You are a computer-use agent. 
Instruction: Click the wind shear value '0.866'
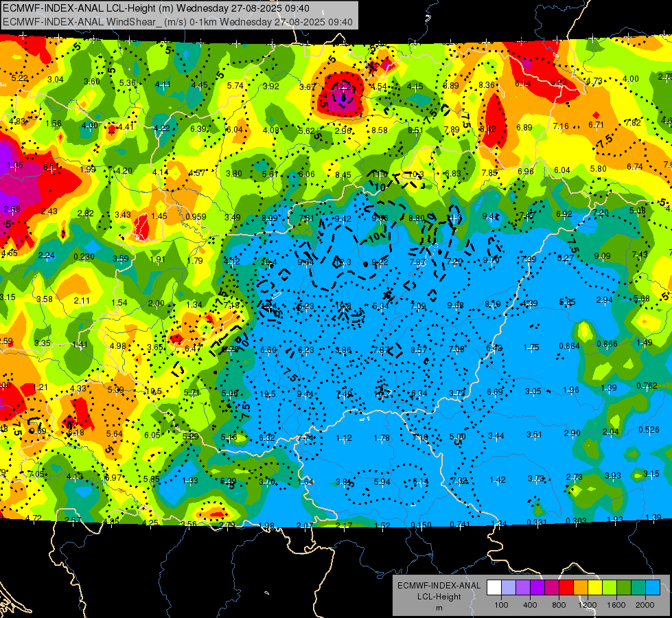click(x=607, y=343)
